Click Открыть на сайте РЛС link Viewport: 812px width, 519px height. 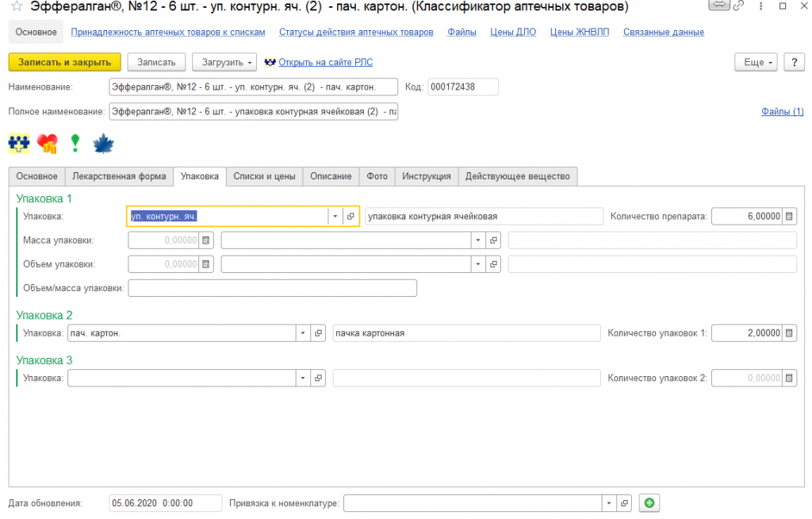[326, 62]
